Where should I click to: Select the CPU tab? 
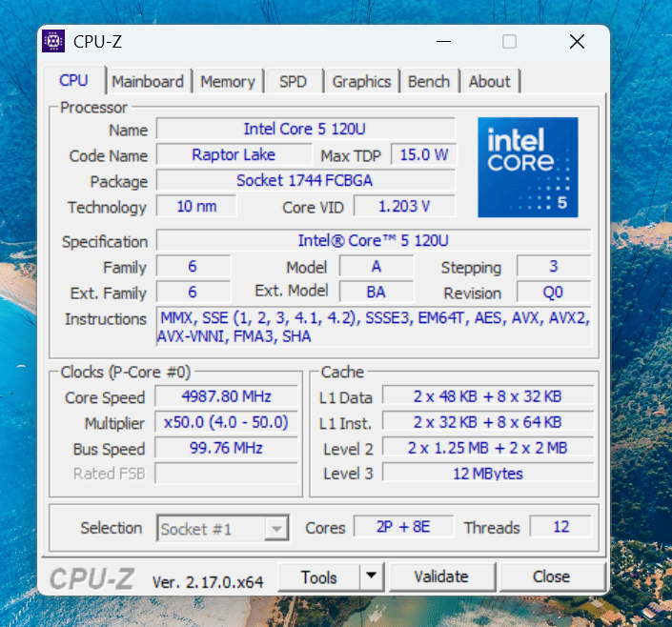73,80
